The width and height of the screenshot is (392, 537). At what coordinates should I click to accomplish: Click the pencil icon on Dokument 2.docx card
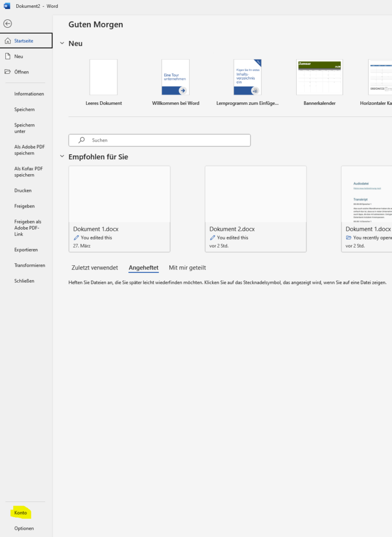(x=212, y=238)
